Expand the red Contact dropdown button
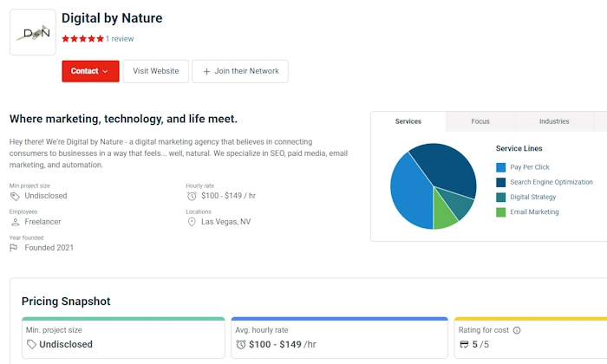This screenshot has width=607, height=364. click(90, 71)
